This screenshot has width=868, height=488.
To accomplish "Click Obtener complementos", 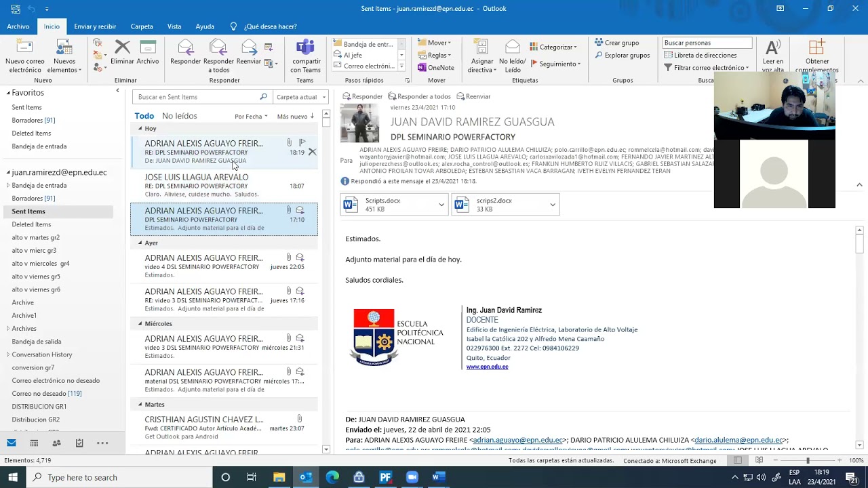I will click(x=816, y=56).
